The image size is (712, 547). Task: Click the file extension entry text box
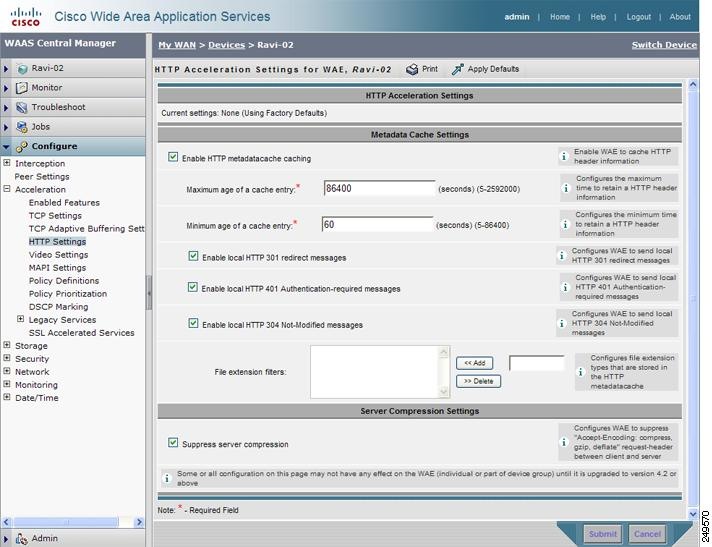[x=537, y=363]
